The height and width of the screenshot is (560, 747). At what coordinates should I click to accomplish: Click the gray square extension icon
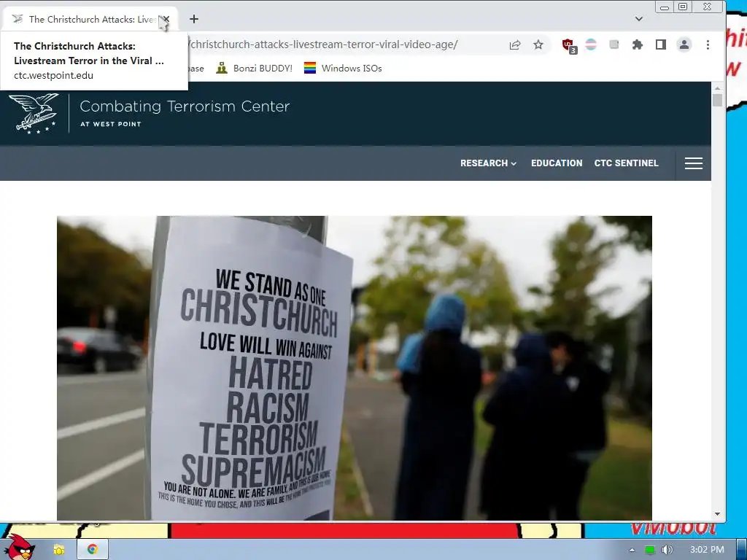(614, 44)
